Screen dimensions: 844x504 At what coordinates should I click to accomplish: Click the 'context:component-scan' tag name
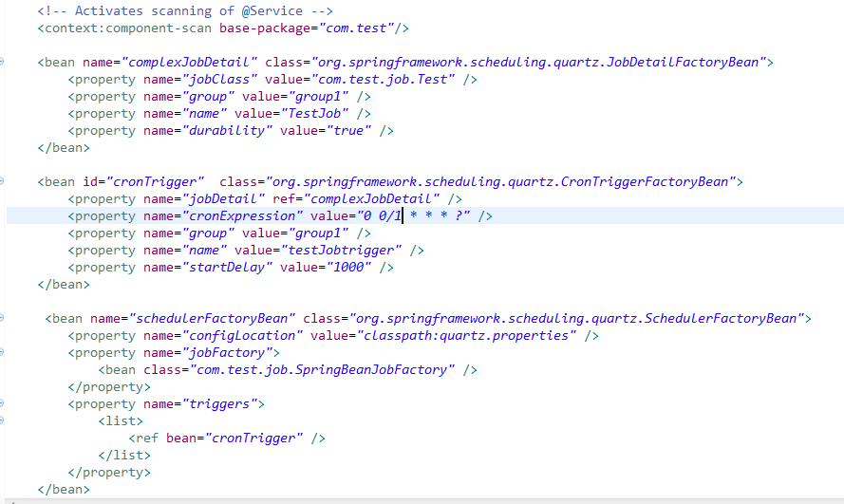tap(128, 28)
